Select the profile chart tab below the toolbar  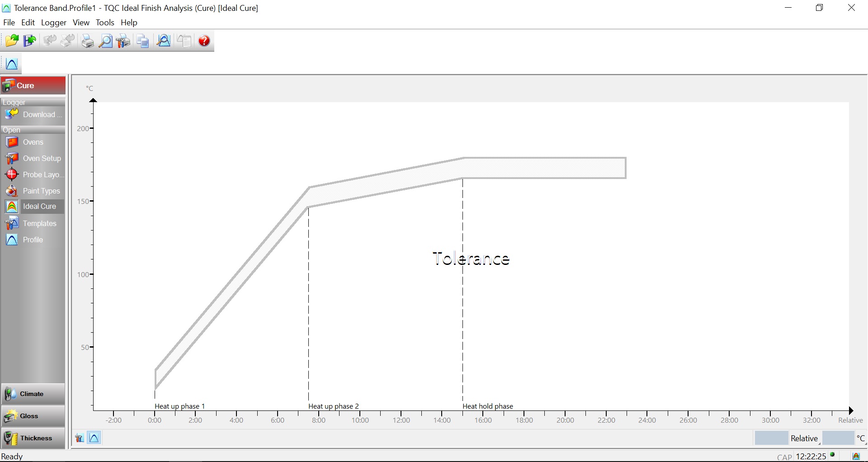click(x=11, y=63)
